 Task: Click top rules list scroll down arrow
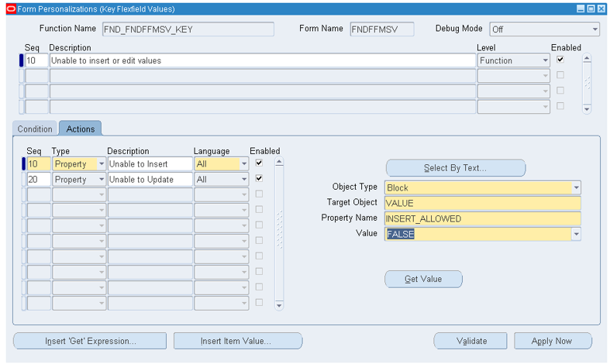pos(587,109)
